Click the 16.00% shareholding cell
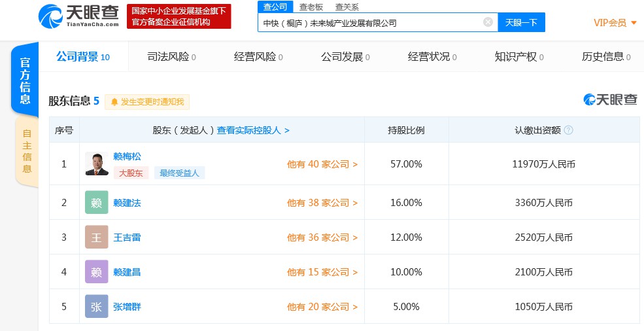The height and width of the screenshot is (331, 644). click(406, 203)
